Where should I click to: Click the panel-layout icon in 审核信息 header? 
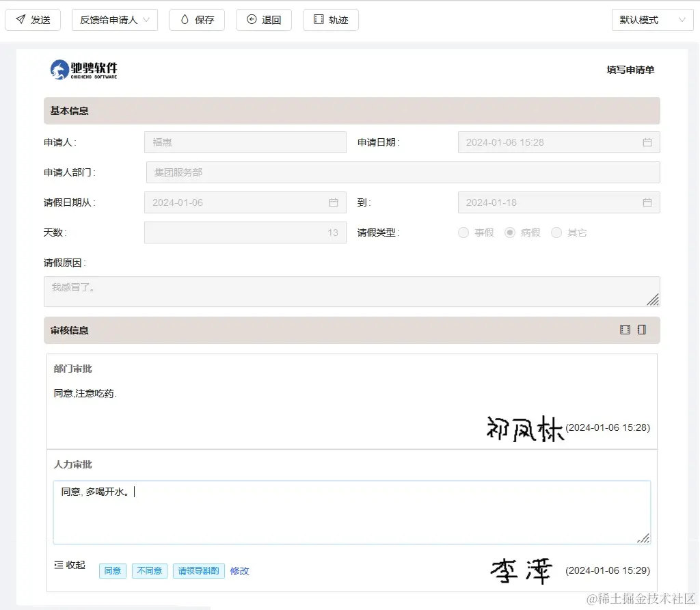[642, 330]
